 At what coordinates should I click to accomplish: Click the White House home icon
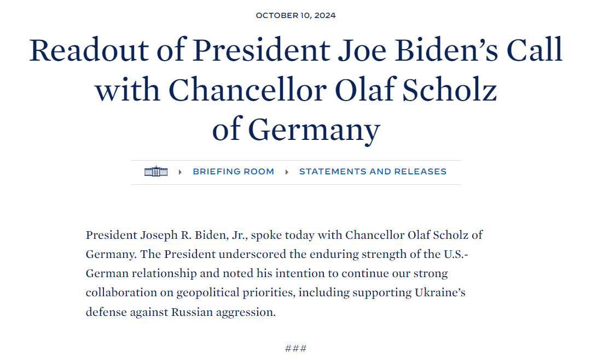pyautogui.click(x=156, y=172)
